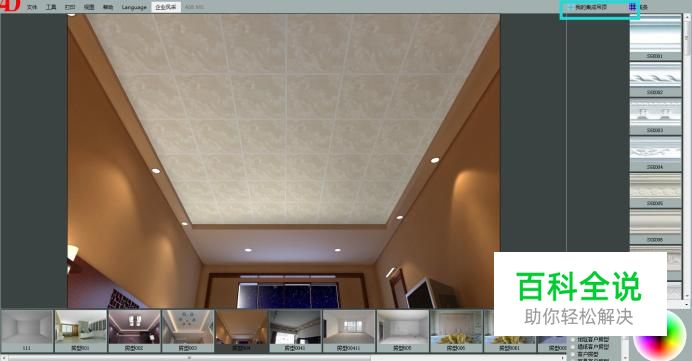Viewport: 692px width, 361px height.
Task: Select room thumbnail 房型0041
Action: [295, 331]
